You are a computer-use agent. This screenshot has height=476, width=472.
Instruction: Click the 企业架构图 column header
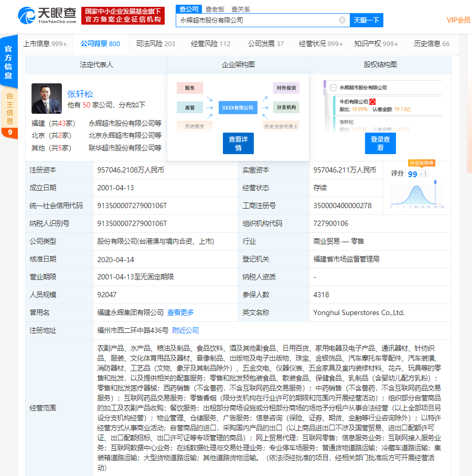click(x=238, y=64)
